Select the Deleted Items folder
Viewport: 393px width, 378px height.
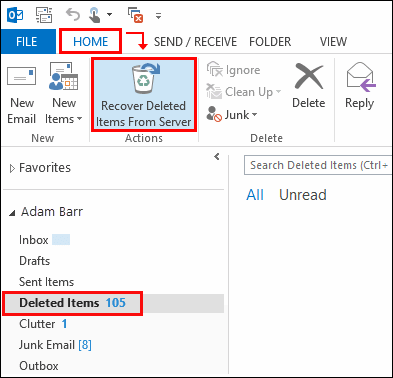113,303
